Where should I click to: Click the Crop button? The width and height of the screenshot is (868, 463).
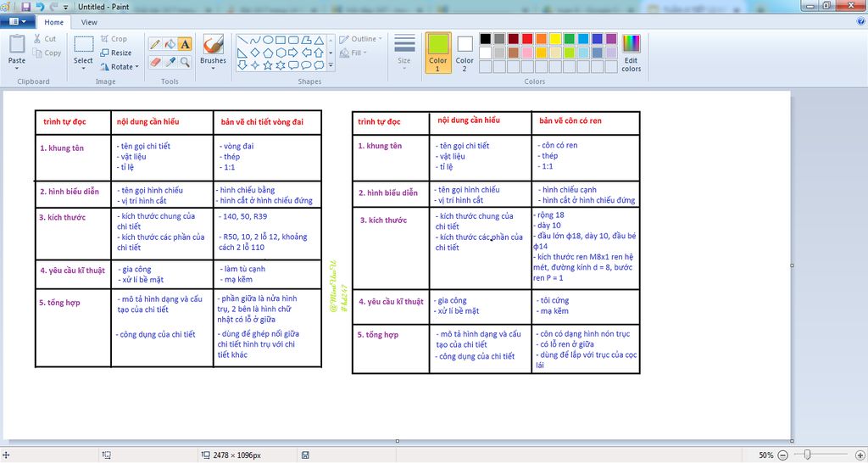point(114,39)
